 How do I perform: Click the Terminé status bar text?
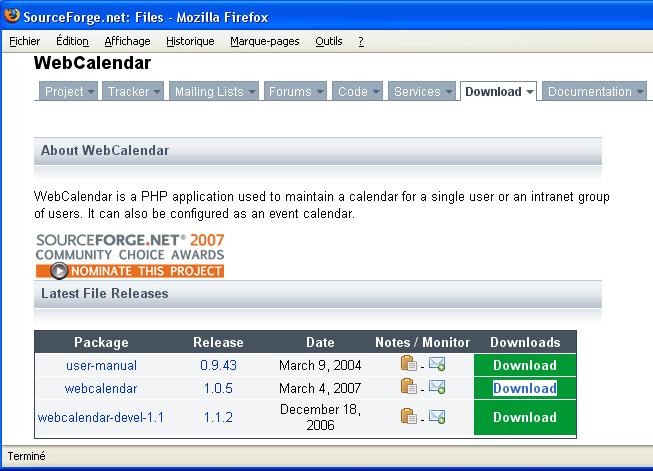(x=26, y=456)
